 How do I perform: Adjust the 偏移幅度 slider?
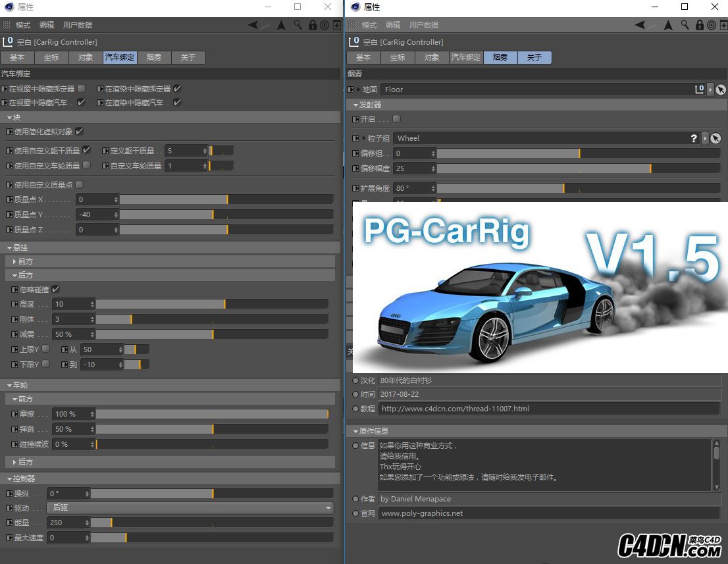coord(579,168)
